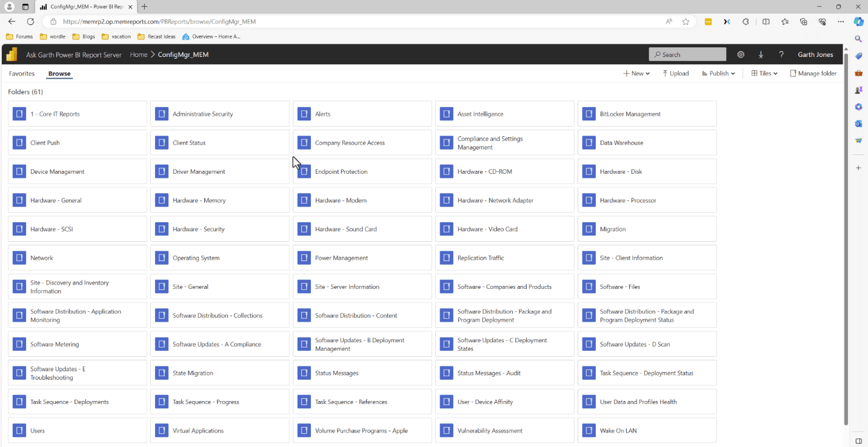
Task: Select the Browse tab
Action: point(59,73)
